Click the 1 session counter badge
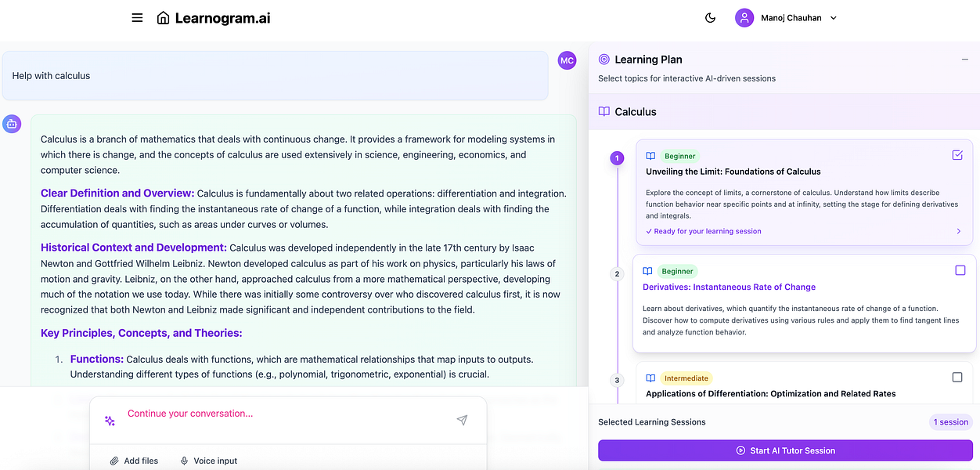980x470 pixels. click(x=950, y=421)
